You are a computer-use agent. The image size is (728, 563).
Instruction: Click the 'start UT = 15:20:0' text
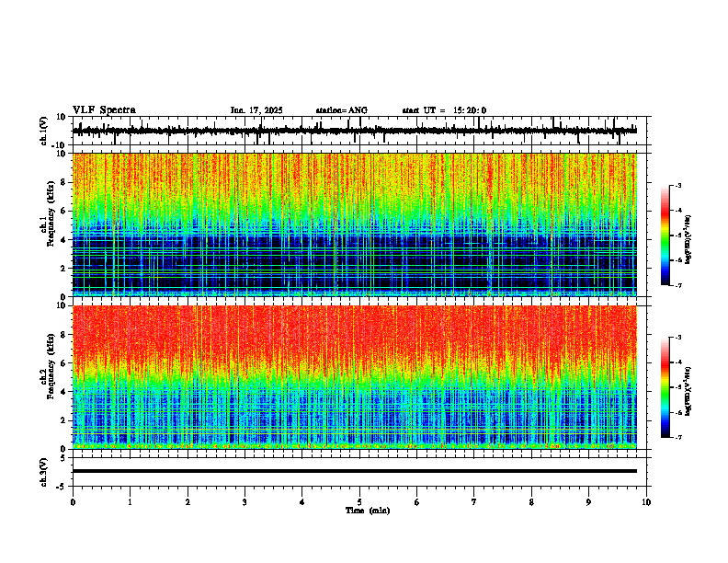[444, 110]
